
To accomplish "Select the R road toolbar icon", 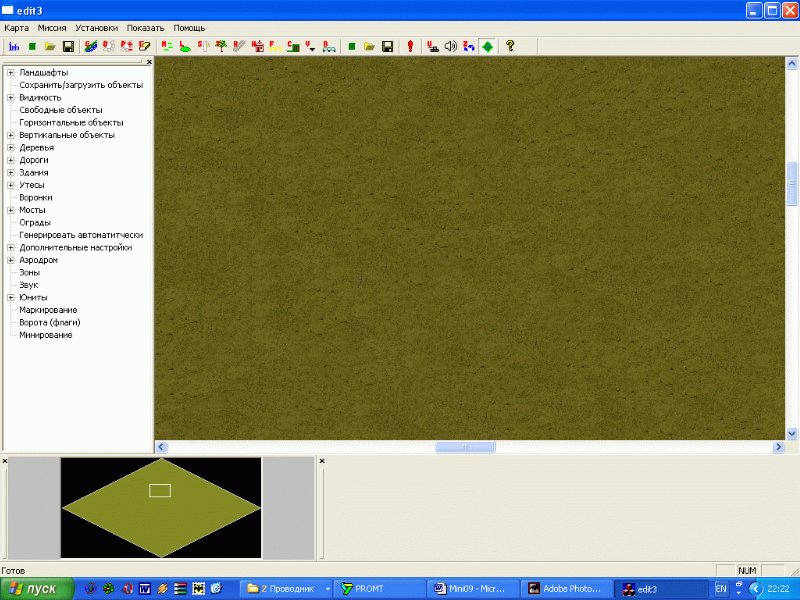I will point(239,46).
